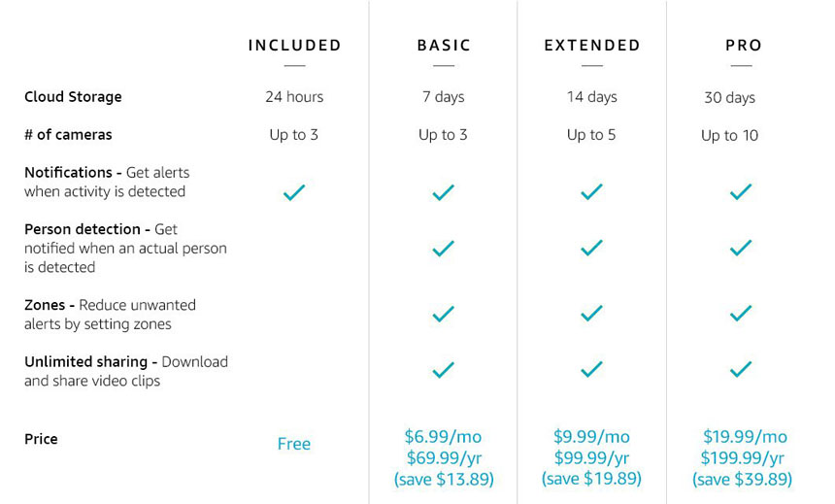Image resolution: width=835 pixels, height=504 pixels.
Task: Click the 30 days cloud storage value
Action: (x=729, y=97)
